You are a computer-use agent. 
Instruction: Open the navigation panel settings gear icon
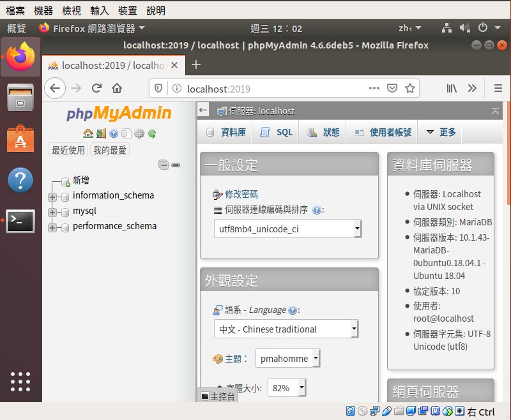139,133
